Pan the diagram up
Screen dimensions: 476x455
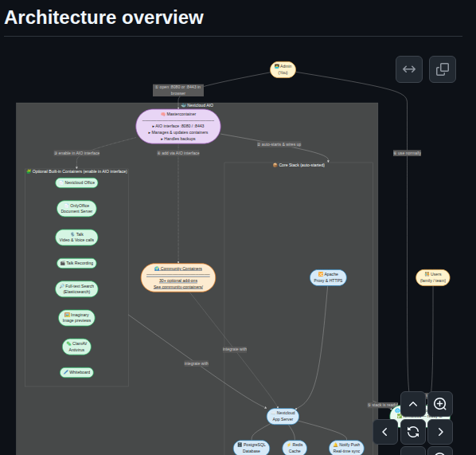(413, 404)
